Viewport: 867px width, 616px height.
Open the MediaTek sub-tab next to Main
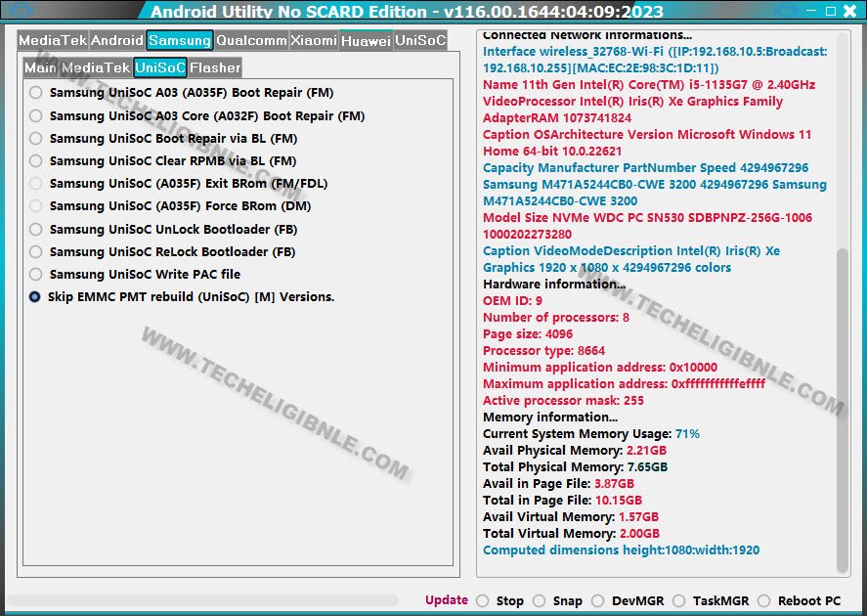click(x=96, y=68)
